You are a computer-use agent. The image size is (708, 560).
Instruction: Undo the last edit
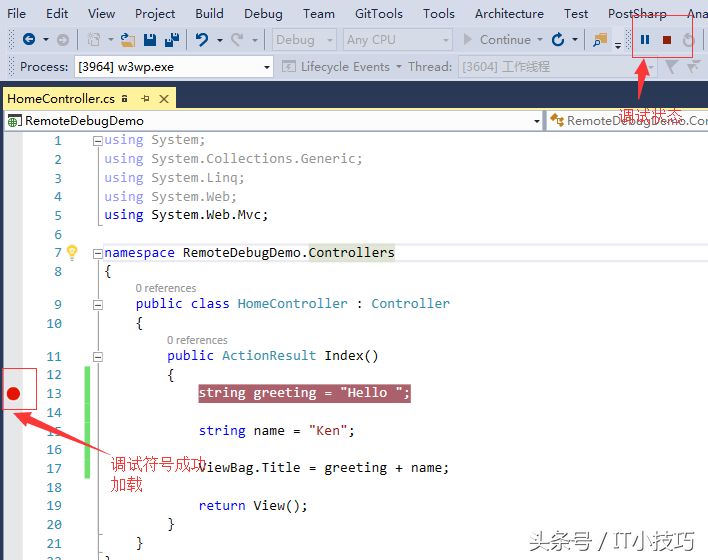click(x=202, y=40)
